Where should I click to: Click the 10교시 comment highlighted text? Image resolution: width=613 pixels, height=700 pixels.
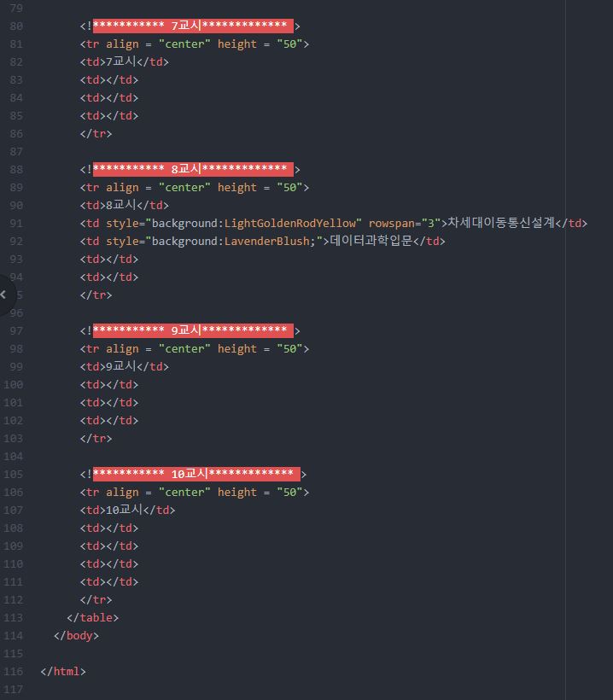coord(196,474)
